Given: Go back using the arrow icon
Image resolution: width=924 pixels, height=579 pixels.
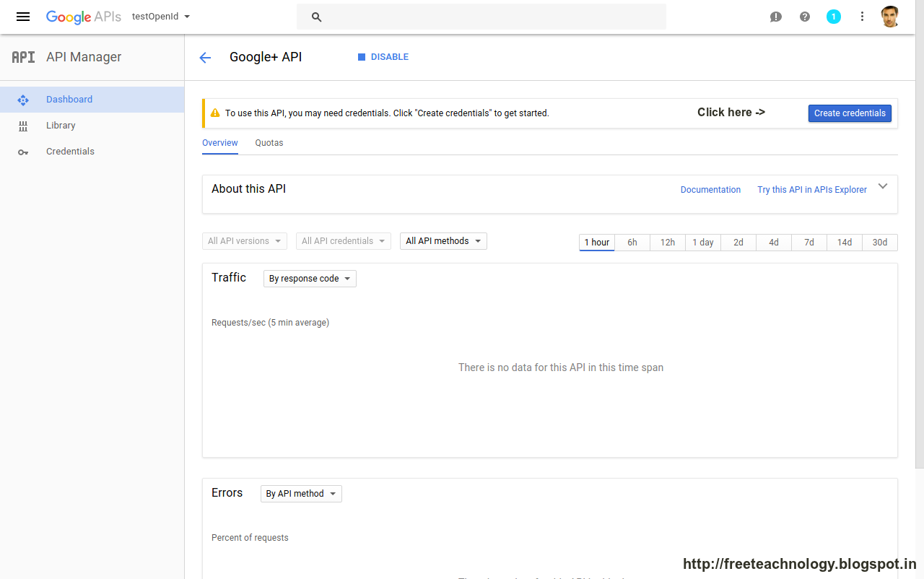Looking at the screenshot, I should tap(205, 58).
